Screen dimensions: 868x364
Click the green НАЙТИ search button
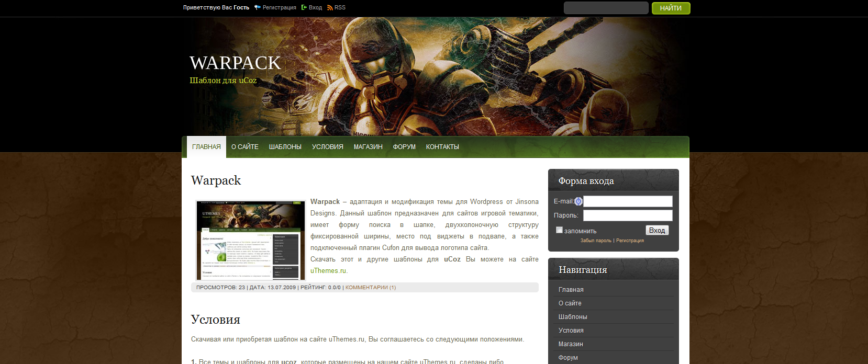pos(671,8)
